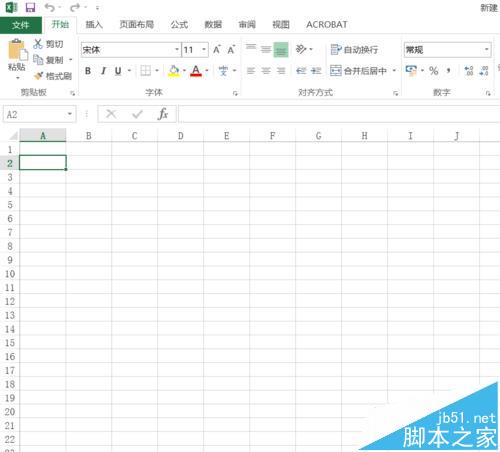Image resolution: width=500 pixels, height=452 pixels.
Task: Merge and center cells (合并后居中)
Action: (x=359, y=71)
